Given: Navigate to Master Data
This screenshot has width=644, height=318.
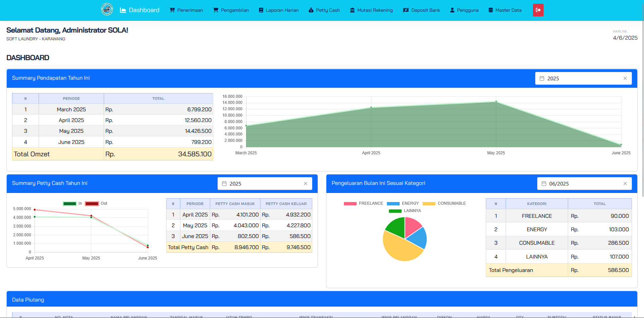Looking at the screenshot, I should click(505, 10).
